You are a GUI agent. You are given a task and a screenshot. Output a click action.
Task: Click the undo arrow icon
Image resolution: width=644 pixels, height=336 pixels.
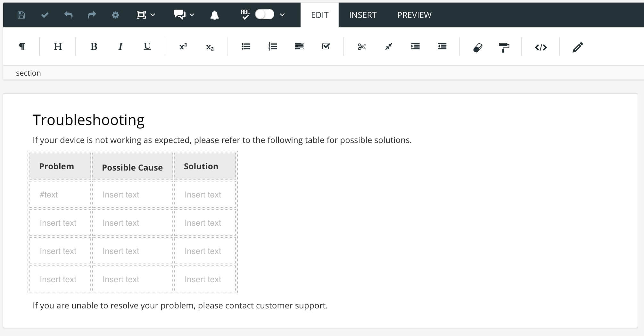(68, 15)
